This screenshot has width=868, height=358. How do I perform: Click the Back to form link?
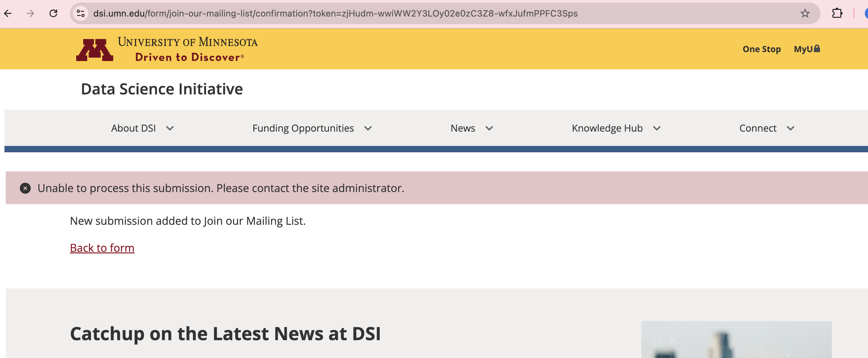pyautogui.click(x=102, y=248)
